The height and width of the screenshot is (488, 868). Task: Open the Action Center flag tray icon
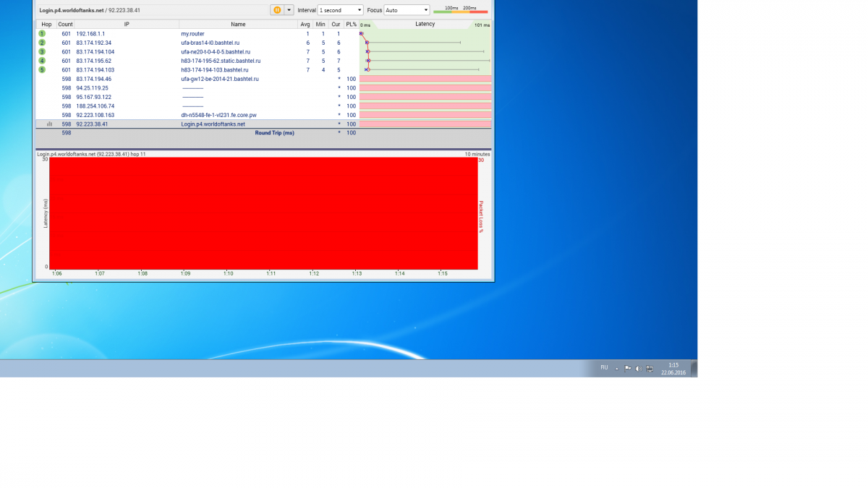coord(627,368)
